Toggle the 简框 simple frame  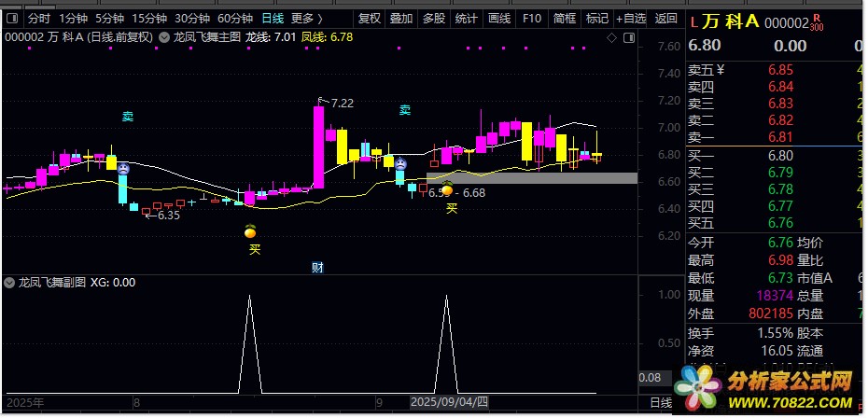[x=564, y=19]
